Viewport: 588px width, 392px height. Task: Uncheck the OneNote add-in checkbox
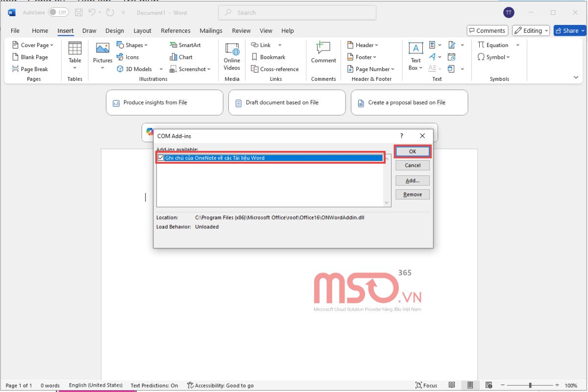[x=161, y=158]
